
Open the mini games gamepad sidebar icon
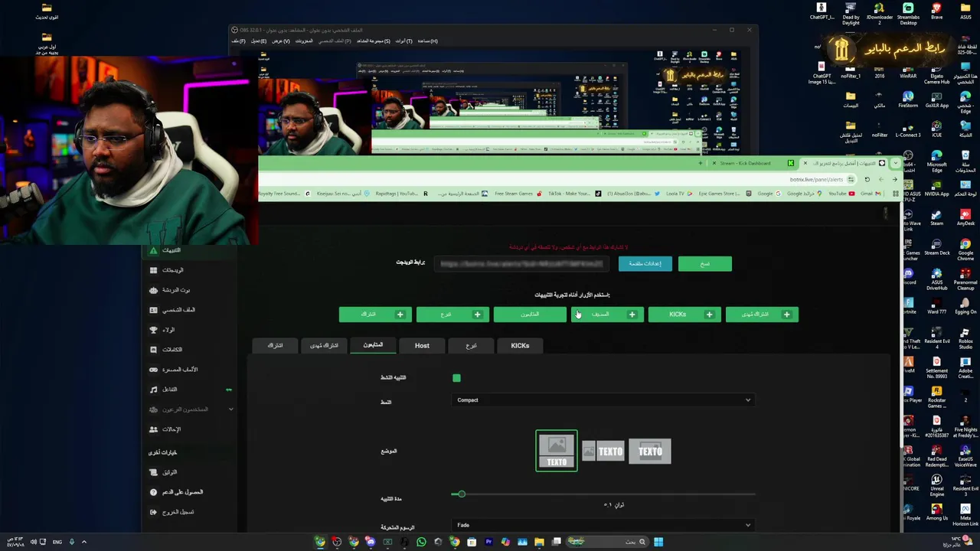pos(154,370)
